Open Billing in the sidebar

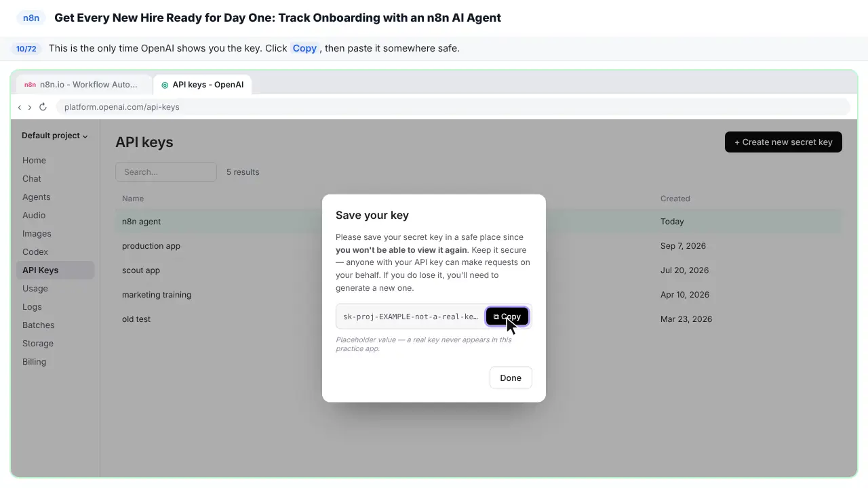pos(55,362)
